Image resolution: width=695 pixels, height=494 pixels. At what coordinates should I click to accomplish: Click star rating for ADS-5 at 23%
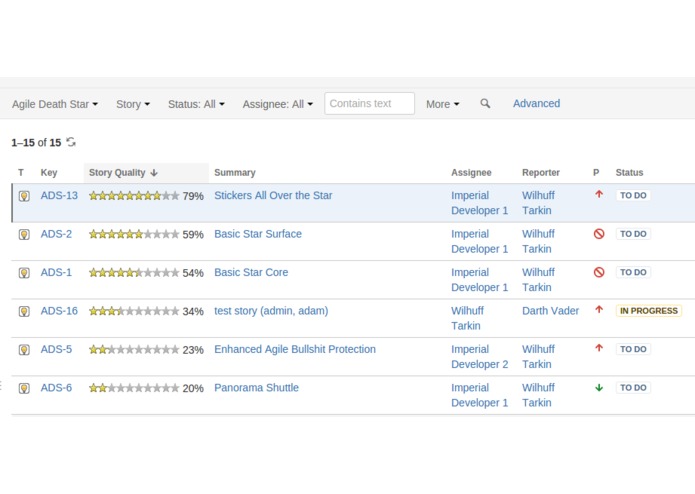point(134,350)
